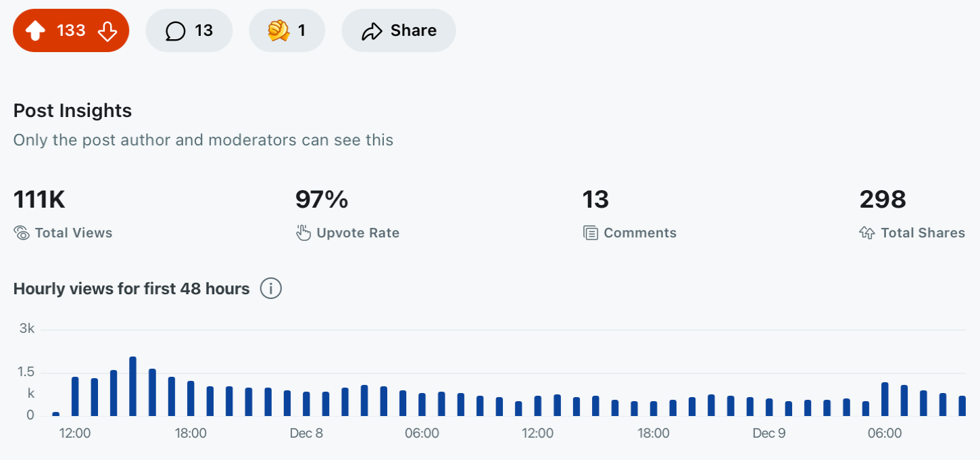Click the 111K total views value
The image size is (980, 460).
point(39,200)
